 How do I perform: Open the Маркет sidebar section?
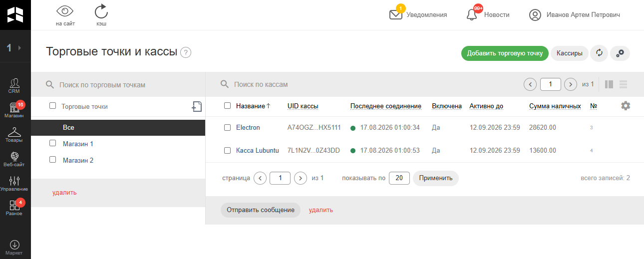(14, 248)
